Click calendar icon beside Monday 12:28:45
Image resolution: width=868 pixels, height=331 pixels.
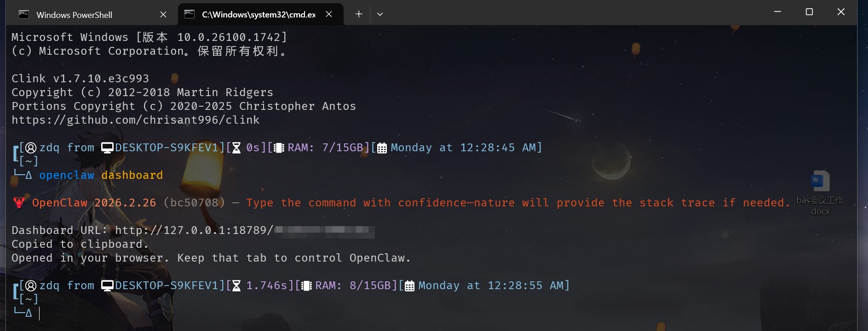click(x=382, y=148)
